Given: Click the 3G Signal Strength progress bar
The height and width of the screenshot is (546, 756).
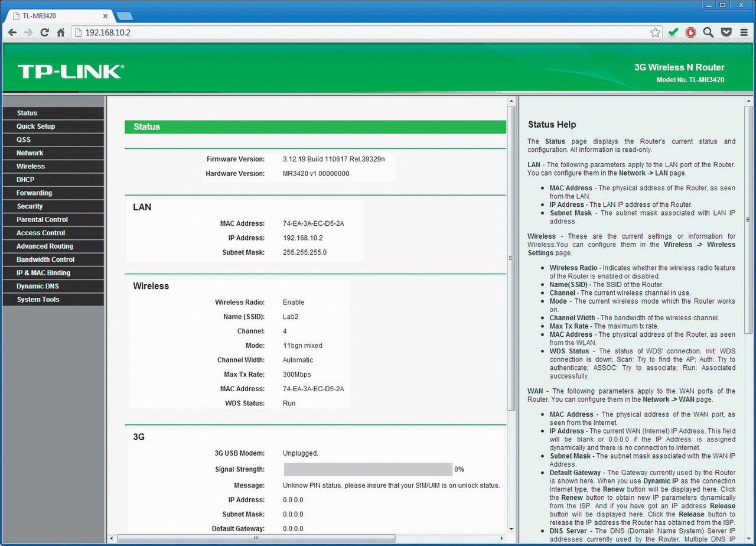Looking at the screenshot, I should (368, 469).
